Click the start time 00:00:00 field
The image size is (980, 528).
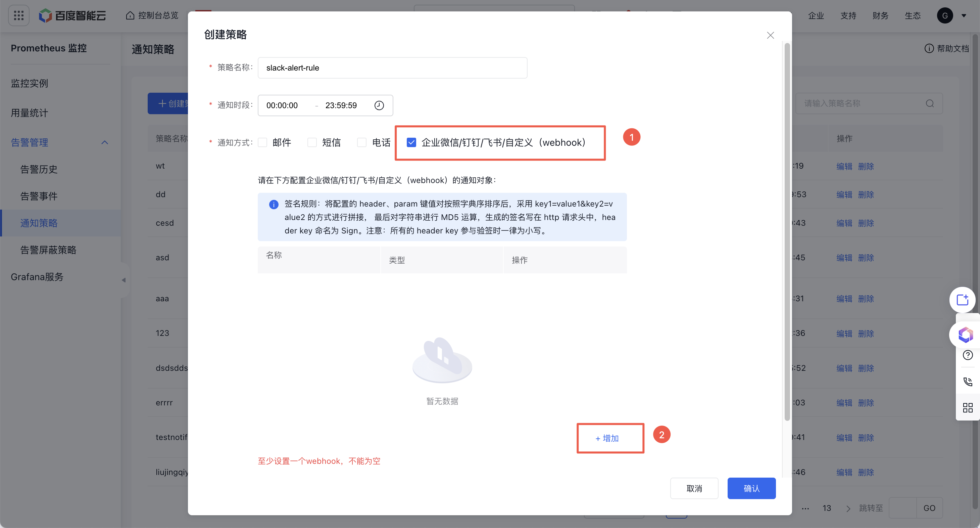tap(282, 105)
